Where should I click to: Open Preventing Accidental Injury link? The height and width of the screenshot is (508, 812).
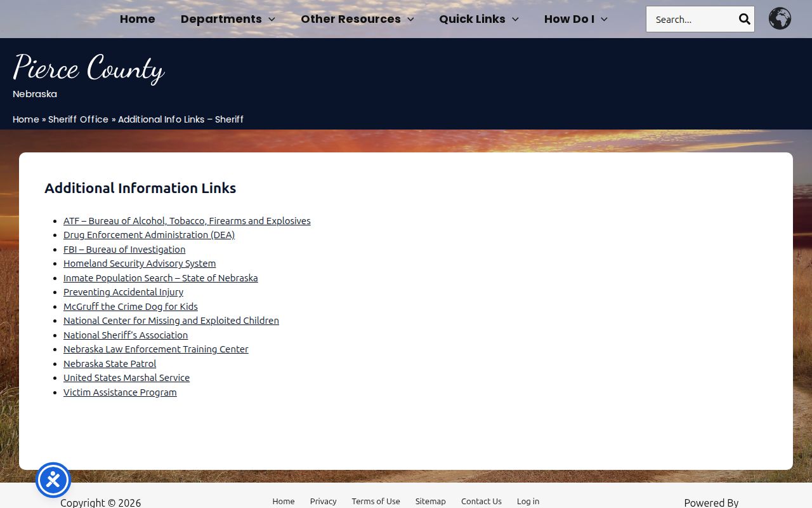[123, 292]
